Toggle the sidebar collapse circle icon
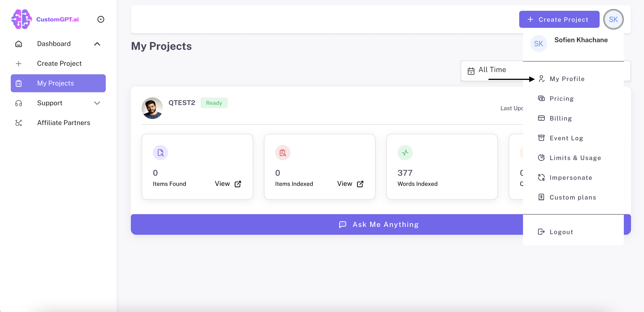 (101, 19)
